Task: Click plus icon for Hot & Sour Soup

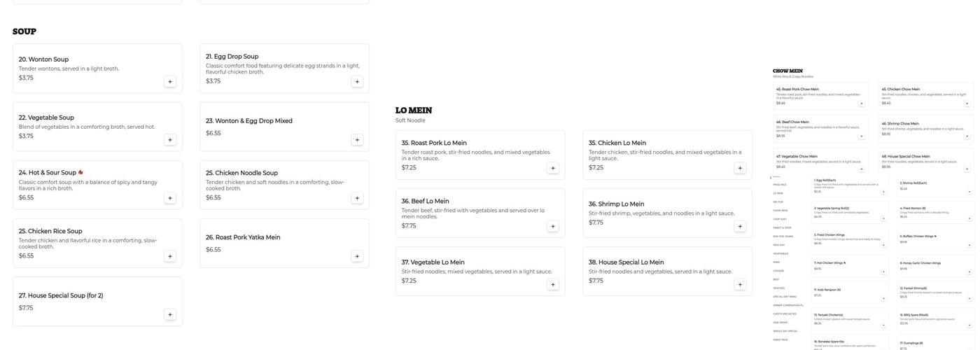Action: click(170, 198)
